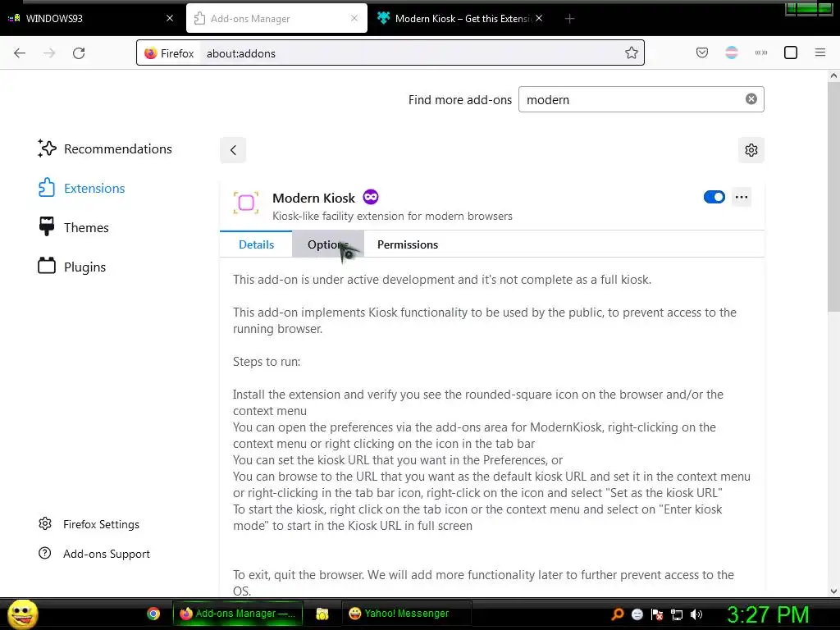Click the round face tray icon
The height and width of the screenshot is (630, 840).
pos(637,614)
